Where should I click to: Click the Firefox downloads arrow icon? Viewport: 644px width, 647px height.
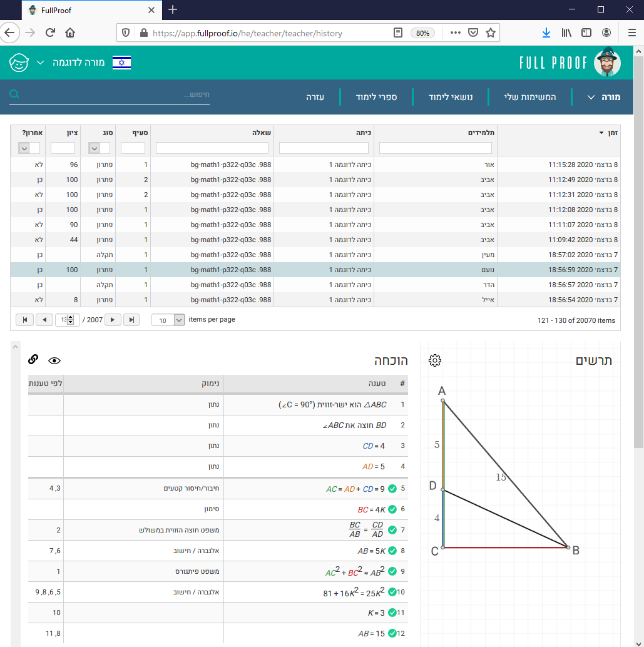tap(546, 33)
